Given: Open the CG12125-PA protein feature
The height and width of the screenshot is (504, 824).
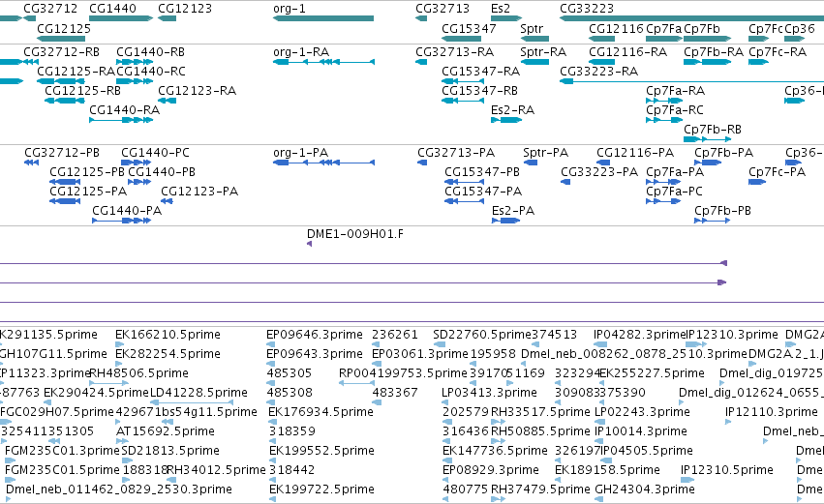Looking at the screenshot, I should 65,201.
